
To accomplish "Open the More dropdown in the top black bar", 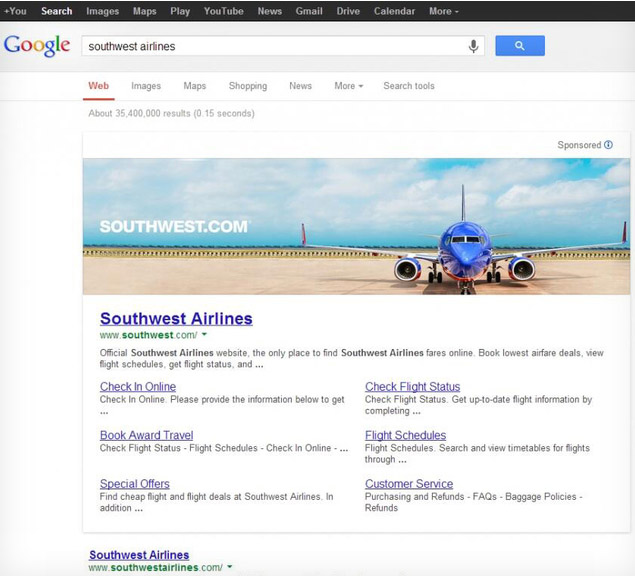I will coord(444,11).
